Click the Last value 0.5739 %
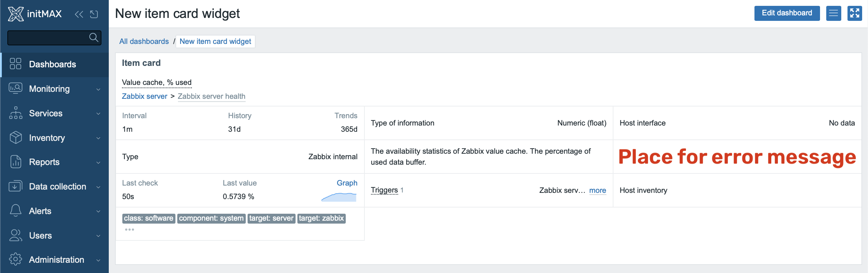 [x=238, y=197]
